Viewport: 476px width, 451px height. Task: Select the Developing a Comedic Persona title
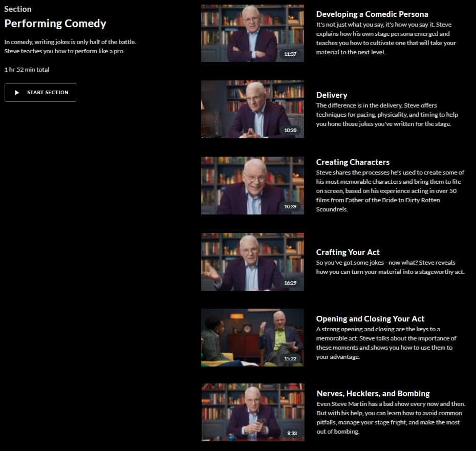click(372, 14)
